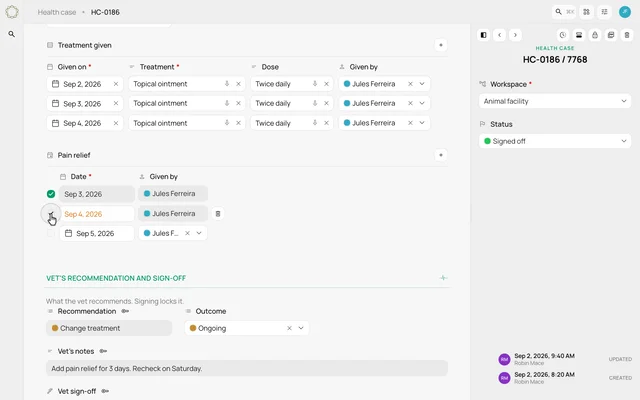Viewport: 640px width, 400px height.
Task: Clear Twice daily dose in the Sep 3 row
Action: click(327, 103)
